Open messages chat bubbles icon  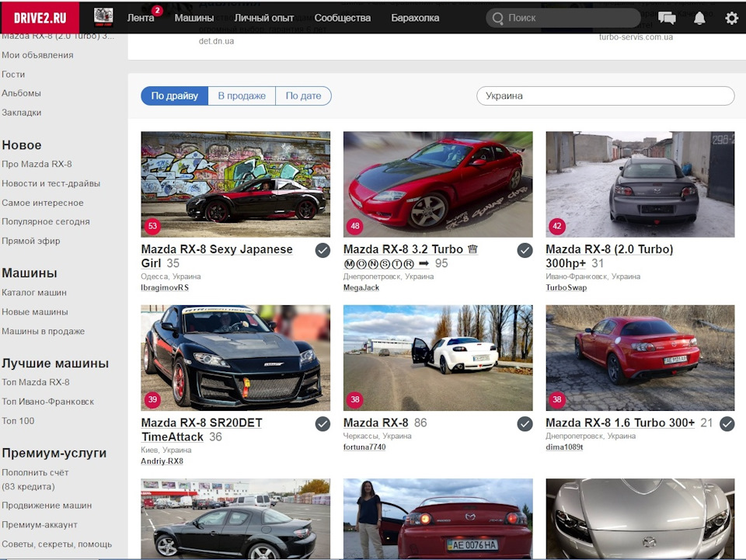pyautogui.click(x=667, y=18)
